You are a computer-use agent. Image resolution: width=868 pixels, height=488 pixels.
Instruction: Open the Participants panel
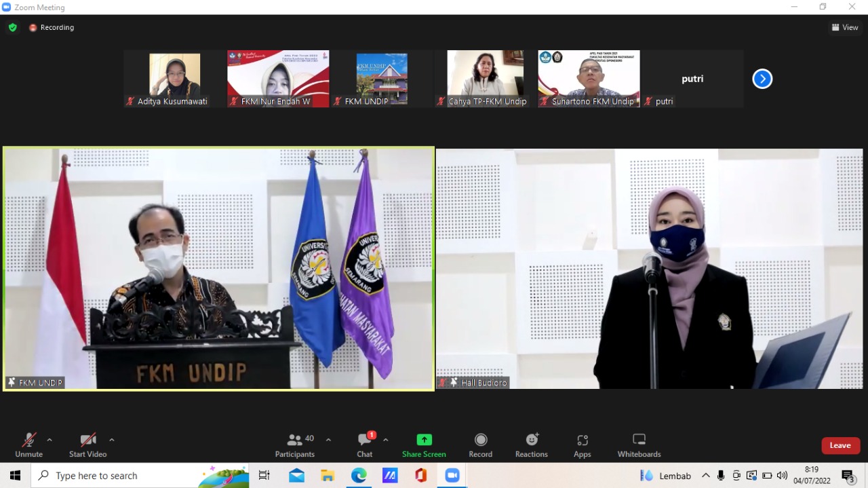(295, 445)
